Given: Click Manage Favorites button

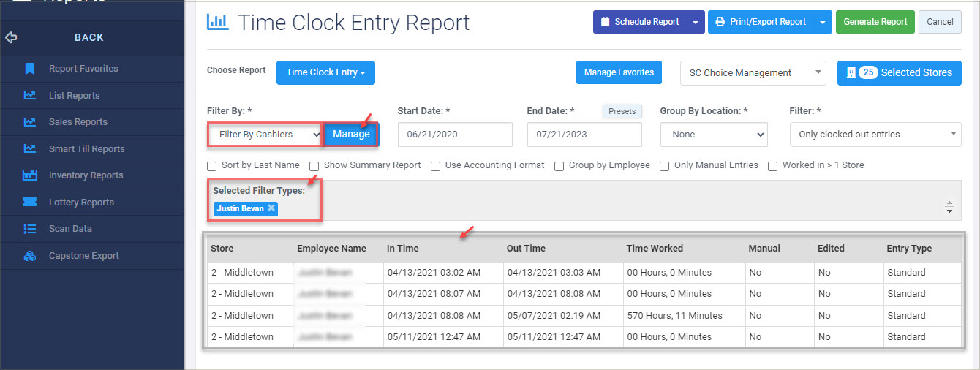Looking at the screenshot, I should 619,72.
